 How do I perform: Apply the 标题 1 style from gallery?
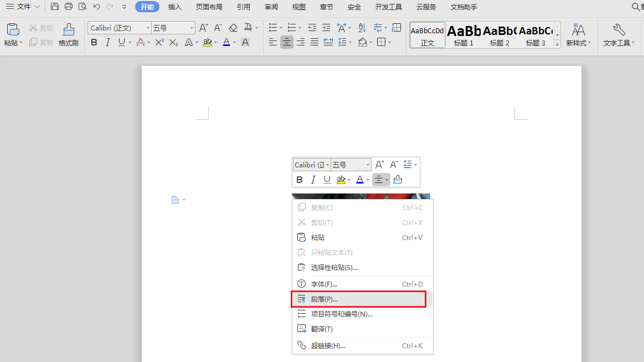coord(463,35)
